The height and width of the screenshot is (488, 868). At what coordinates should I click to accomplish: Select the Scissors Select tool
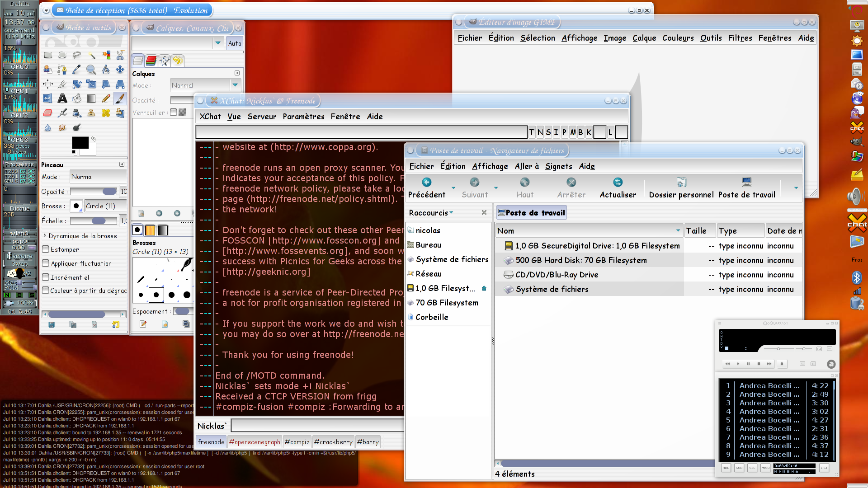point(120,55)
